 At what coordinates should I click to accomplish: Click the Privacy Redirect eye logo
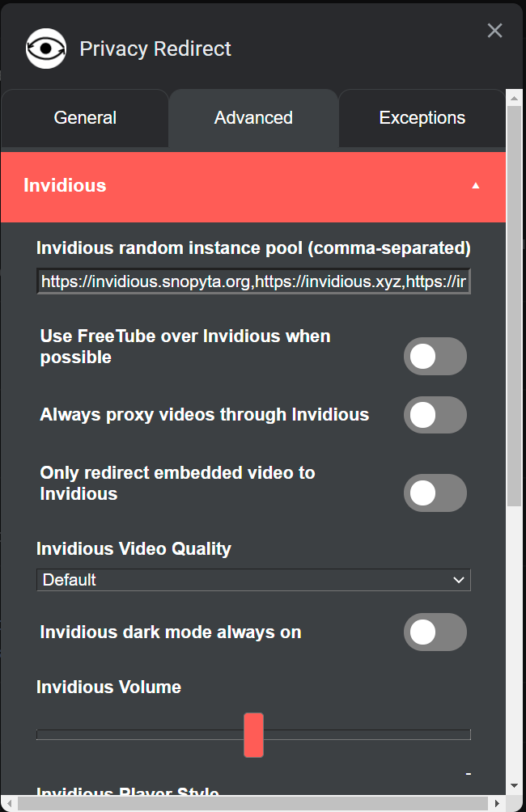(46, 49)
